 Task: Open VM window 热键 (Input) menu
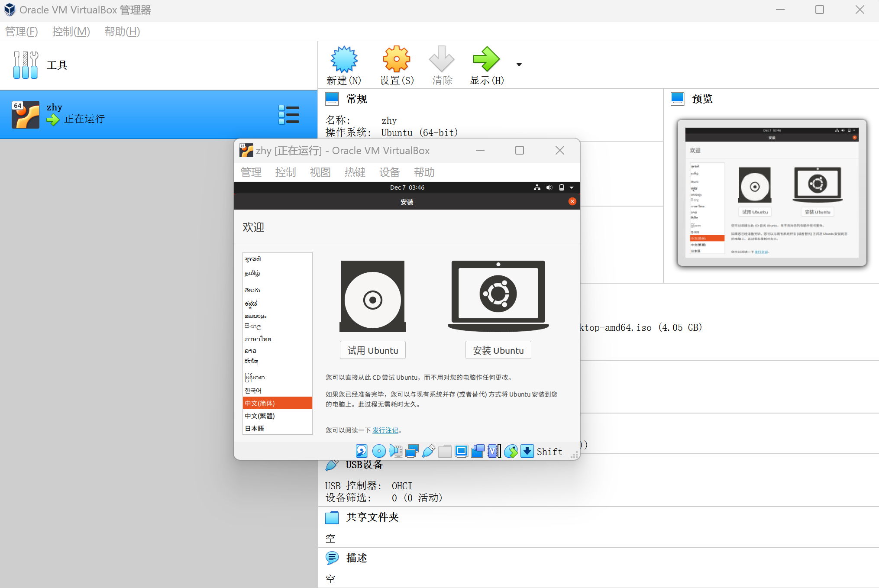pyautogui.click(x=355, y=172)
